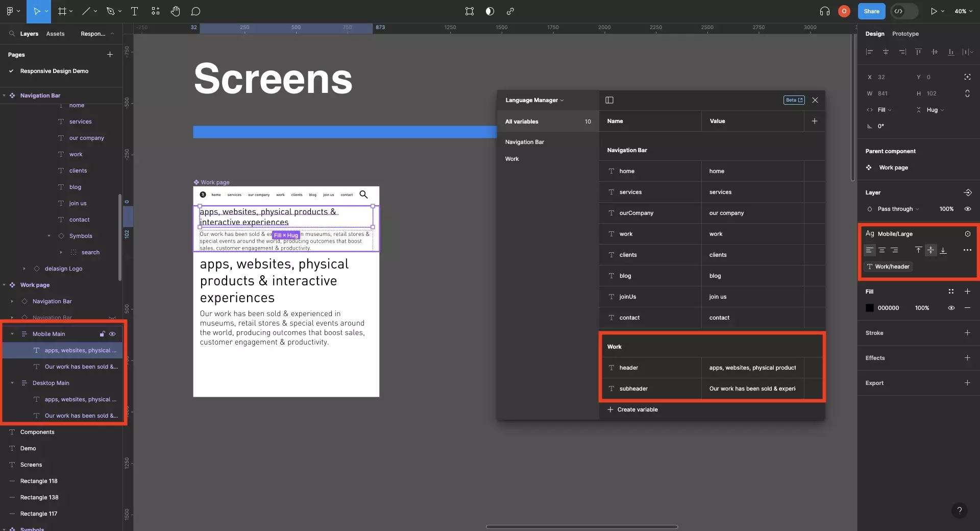Set text align center
Screen dimensions: 980x531
882,250
